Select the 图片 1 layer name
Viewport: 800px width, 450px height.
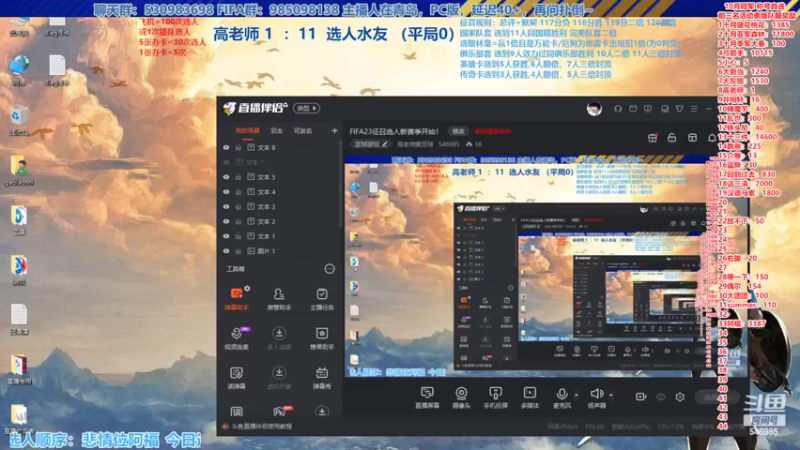[x=266, y=251]
